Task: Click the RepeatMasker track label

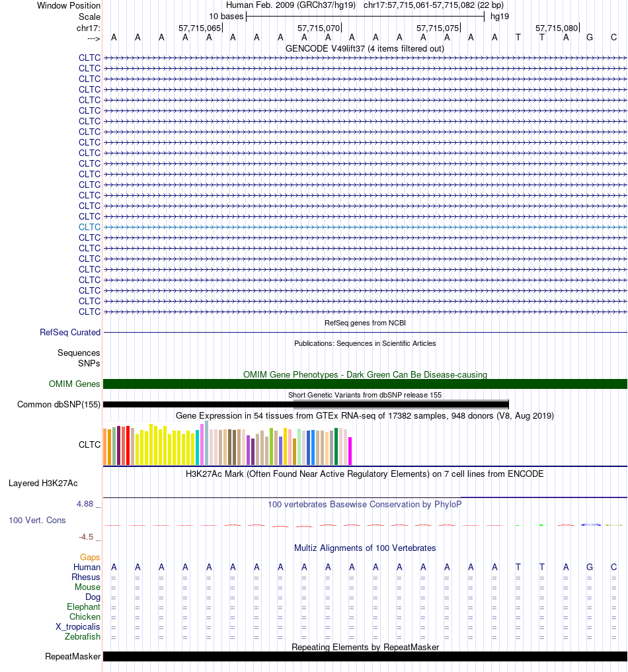Action: click(73, 656)
